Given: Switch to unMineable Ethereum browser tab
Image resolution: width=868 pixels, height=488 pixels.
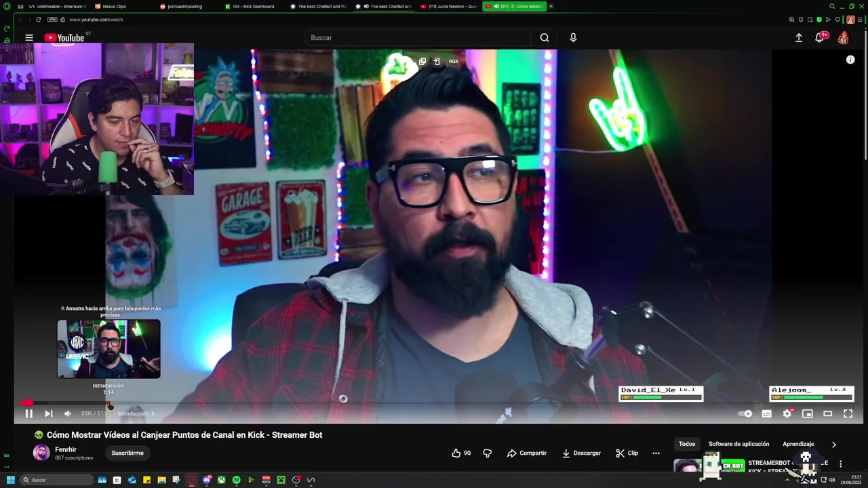Looking at the screenshot, I should (x=58, y=6).
